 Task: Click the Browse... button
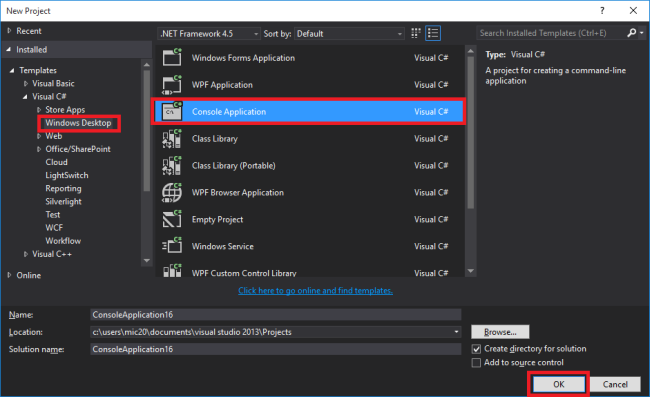click(x=500, y=332)
